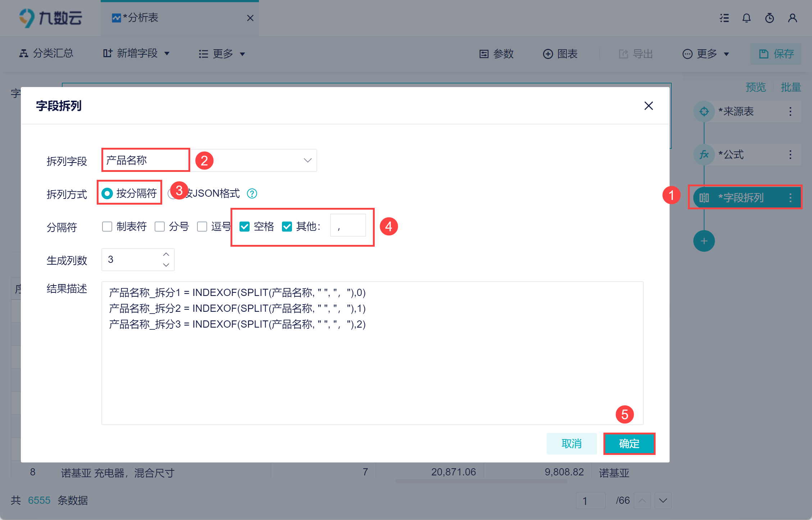Open the user account icon
812x520 pixels.
click(792, 18)
